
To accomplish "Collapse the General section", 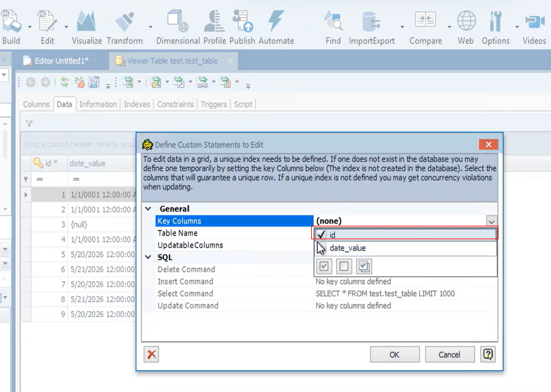I will [148, 209].
